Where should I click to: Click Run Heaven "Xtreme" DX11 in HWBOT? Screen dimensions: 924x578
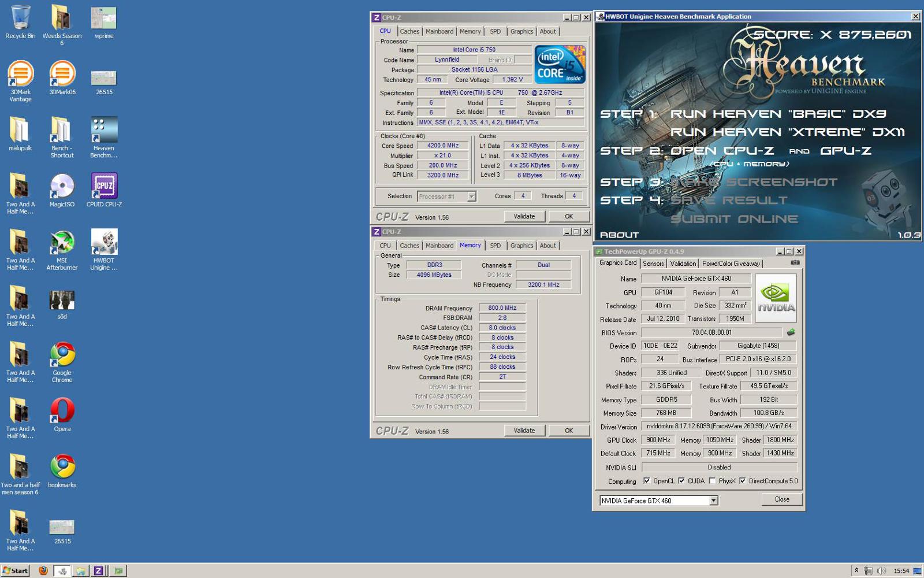788,132
